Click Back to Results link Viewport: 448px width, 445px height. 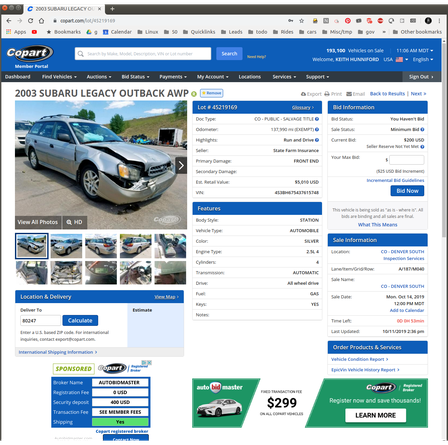pyautogui.click(x=387, y=94)
